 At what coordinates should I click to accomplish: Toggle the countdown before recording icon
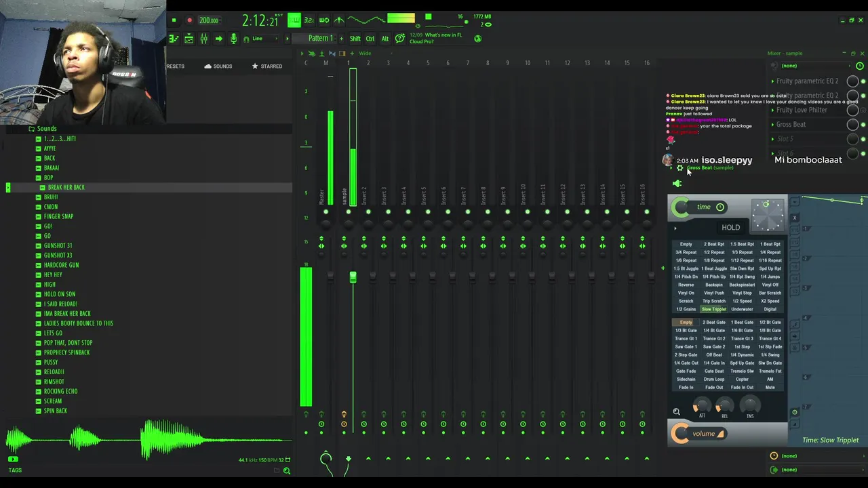point(309,20)
